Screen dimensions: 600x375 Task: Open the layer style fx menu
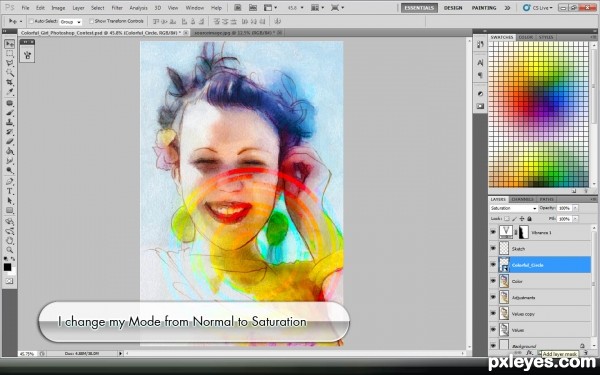pyautogui.click(x=529, y=353)
